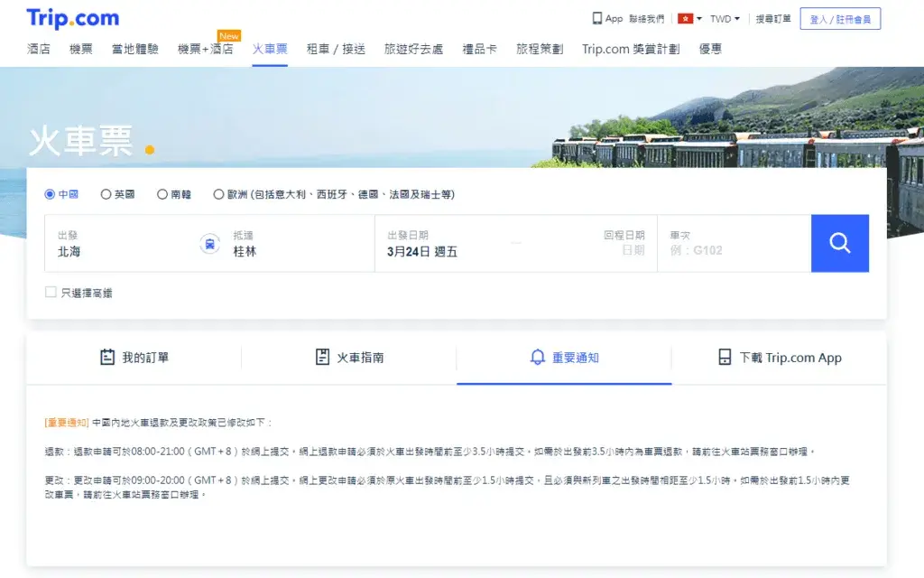
Task: Switch to the 我的訂單 tab
Action: coord(134,358)
